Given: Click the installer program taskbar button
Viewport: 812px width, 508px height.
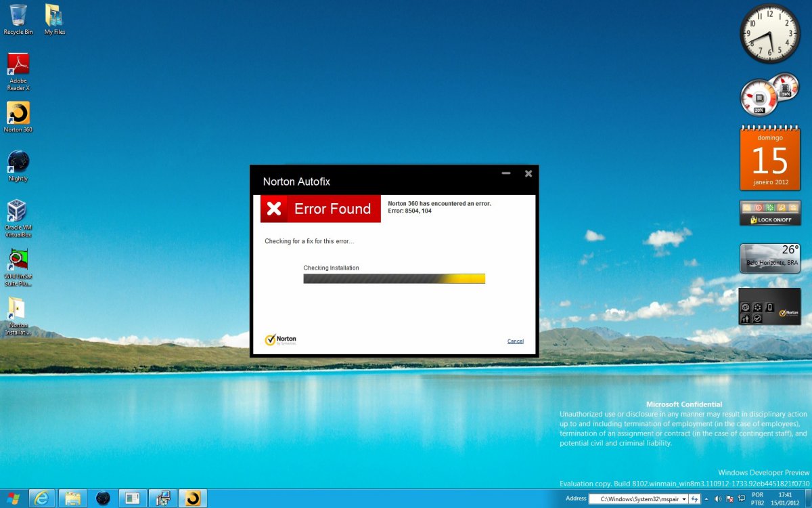Looking at the screenshot, I should click(x=162, y=499).
